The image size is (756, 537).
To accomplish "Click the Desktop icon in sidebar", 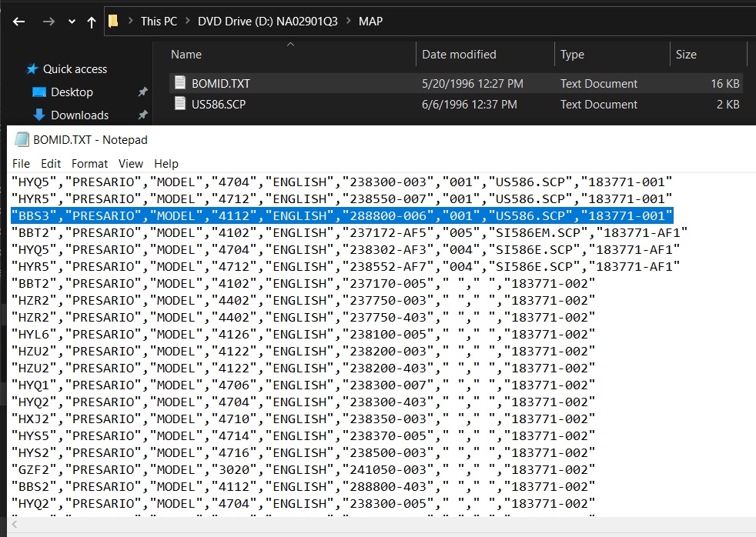I will [39, 92].
